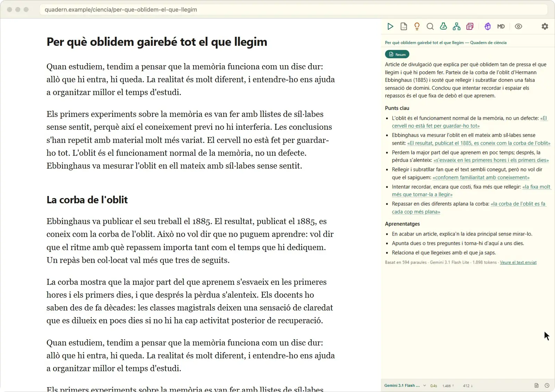Click the MD markdown icon
This screenshot has width=555, height=392.
(501, 26)
